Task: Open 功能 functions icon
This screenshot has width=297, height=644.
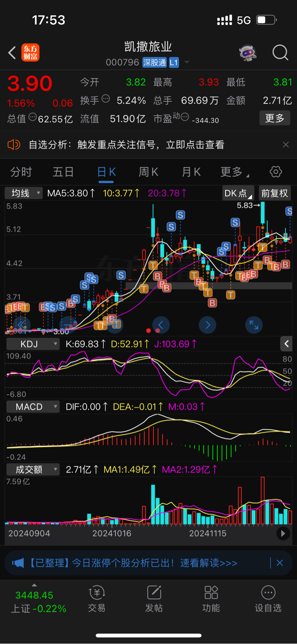Action: (x=211, y=599)
